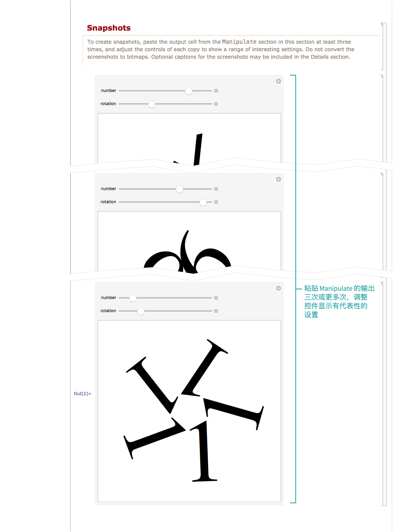Click the word Manipulate in the instruction text

(239, 42)
